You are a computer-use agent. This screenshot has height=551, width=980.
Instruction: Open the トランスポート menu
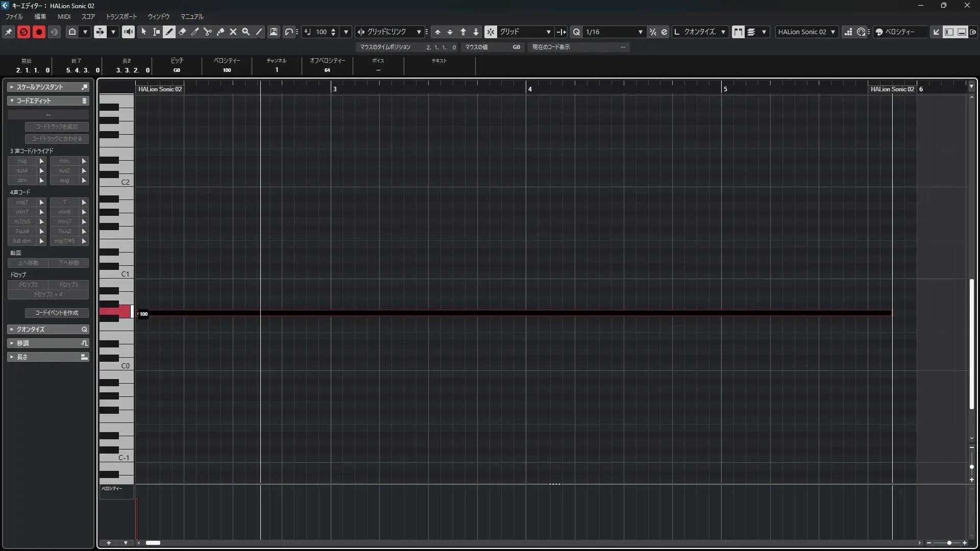point(121,16)
